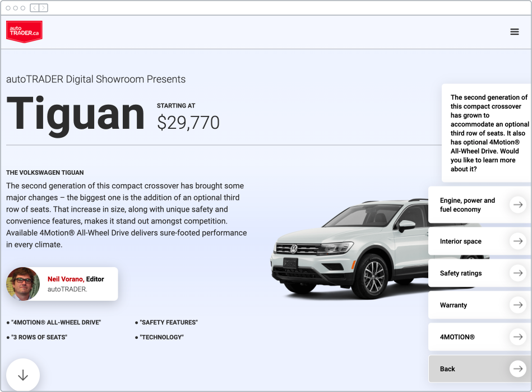
Task: Click autoTRADER Digital Showroom Presents text
Action: coord(96,79)
